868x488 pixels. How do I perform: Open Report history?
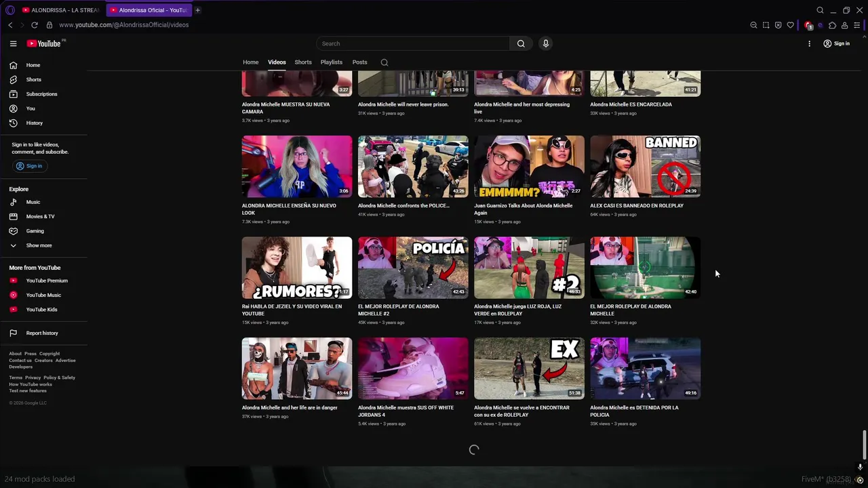pyautogui.click(x=43, y=333)
